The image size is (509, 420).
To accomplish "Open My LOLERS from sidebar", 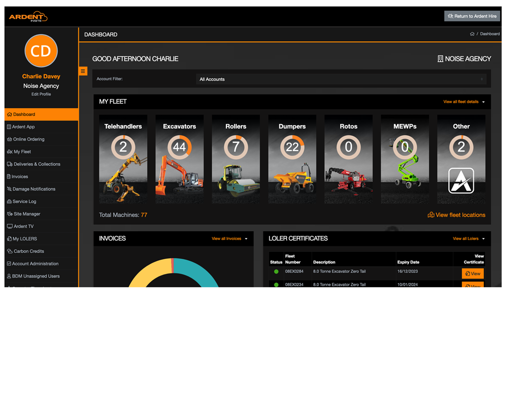I will pyautogui.click(x=42, y=238).
